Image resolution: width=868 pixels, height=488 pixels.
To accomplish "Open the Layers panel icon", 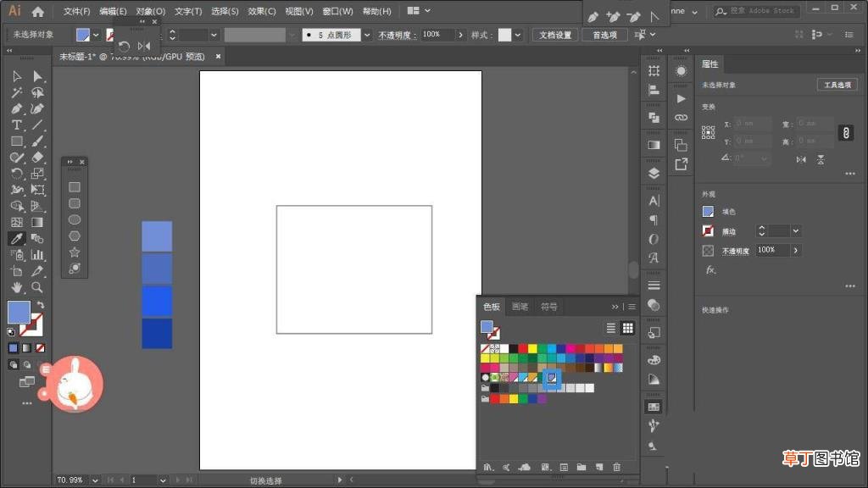I will click(x=654, y=173).
